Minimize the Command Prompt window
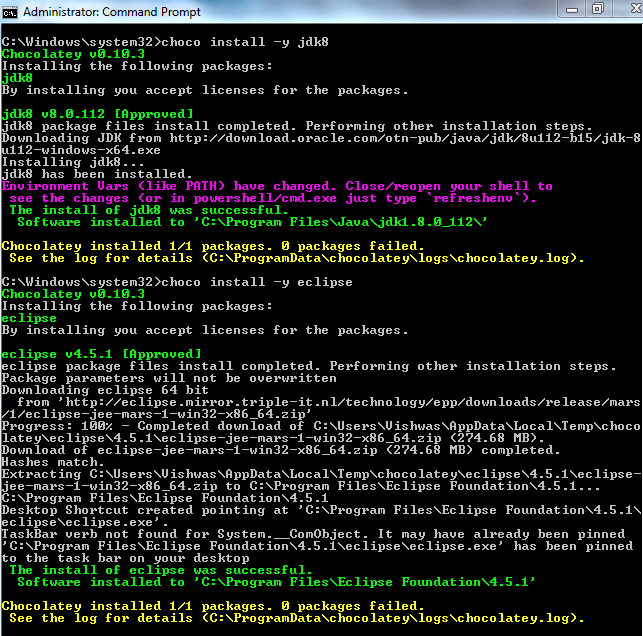The width and height of the screenshot is (643, 636). [572, 10]
